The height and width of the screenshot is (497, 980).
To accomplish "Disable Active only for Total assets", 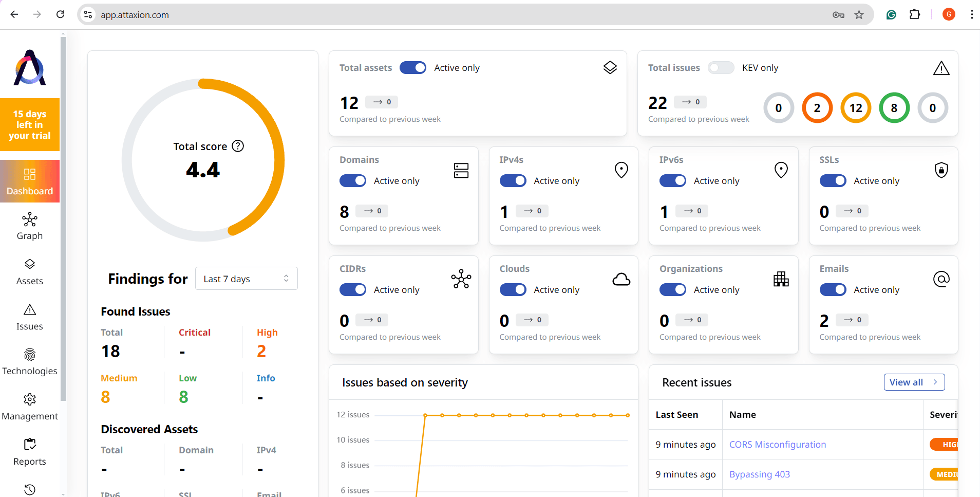I will (x=413, y=68).
